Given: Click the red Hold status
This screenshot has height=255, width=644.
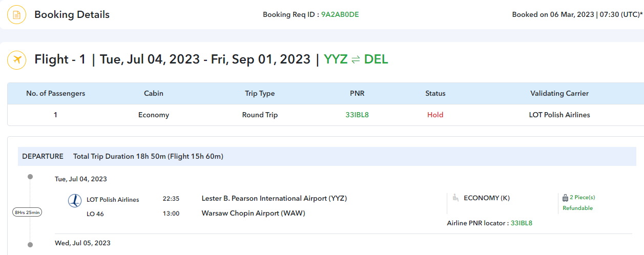Looking at the screenshot, I should pos(435,115).
